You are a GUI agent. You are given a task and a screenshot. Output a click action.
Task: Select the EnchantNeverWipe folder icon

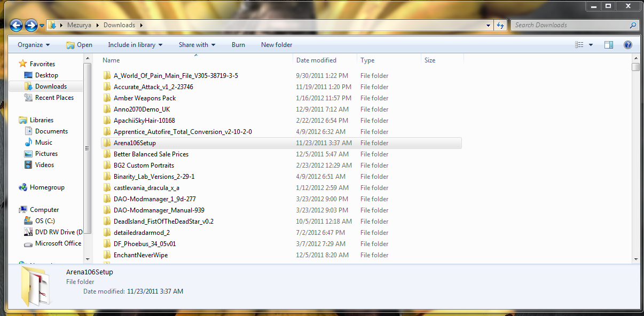click(107, 255)
